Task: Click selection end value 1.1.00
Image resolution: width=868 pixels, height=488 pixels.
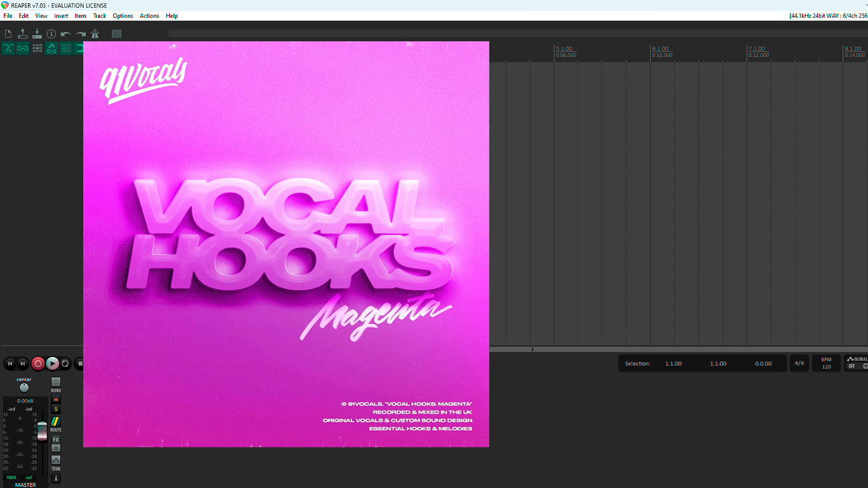Action: pyautogui.click(x=718, y=363)
